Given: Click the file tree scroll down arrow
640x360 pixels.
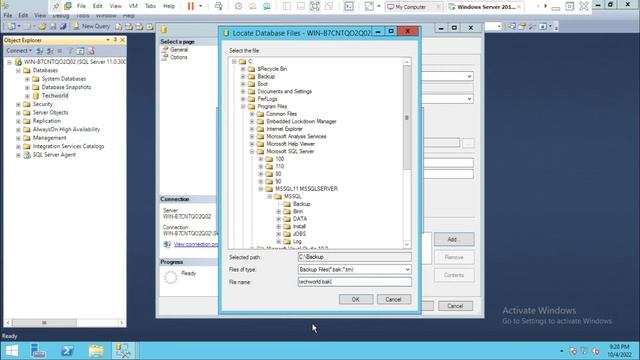Looking at the screenshot, I should [407, 244].
